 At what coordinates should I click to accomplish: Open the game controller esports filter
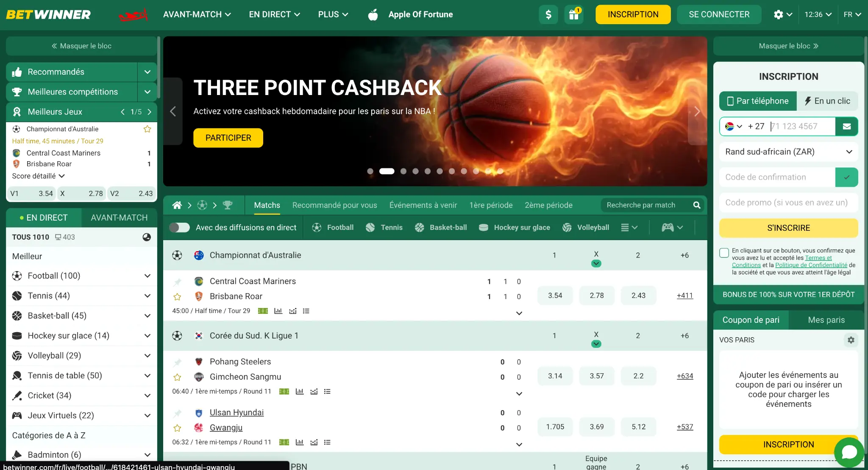pyautogui.click(x=672, y=227)
